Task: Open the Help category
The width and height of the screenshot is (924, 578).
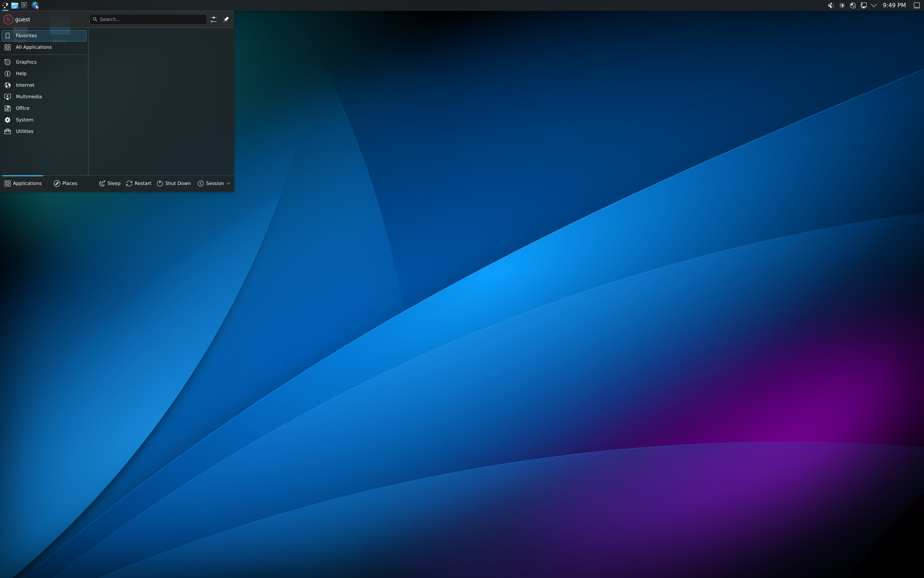Action: (x=44, y=73)
